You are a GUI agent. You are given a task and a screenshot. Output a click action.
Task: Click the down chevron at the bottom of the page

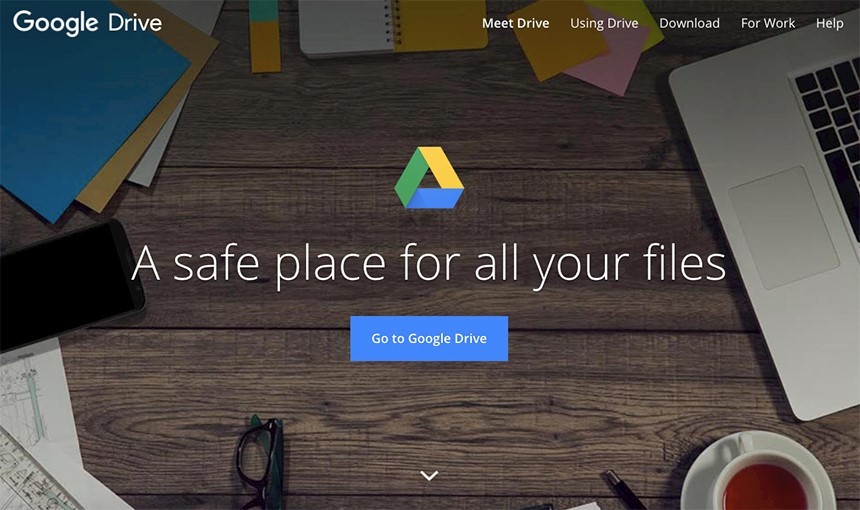429,475
